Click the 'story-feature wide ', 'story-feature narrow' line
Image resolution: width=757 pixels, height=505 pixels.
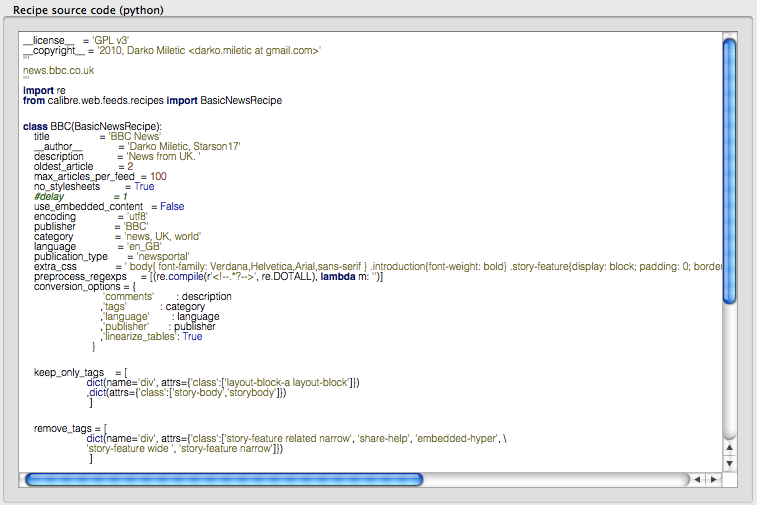185,449
